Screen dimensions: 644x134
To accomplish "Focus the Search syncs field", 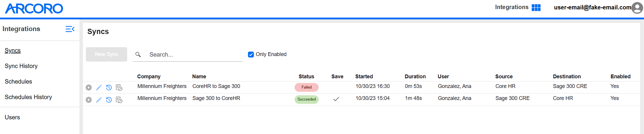I will tap(193, 55).
